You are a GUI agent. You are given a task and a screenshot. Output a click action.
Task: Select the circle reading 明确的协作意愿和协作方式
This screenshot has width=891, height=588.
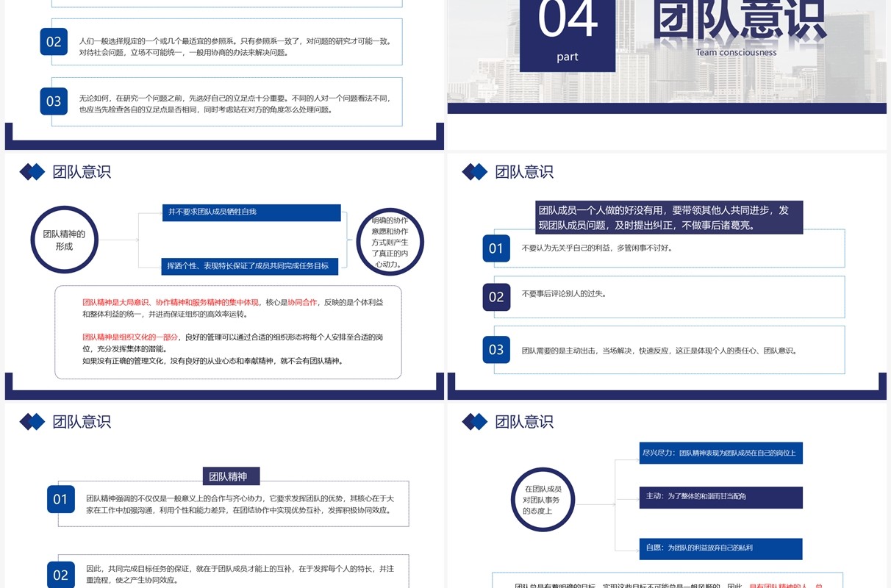click(390, 241)
